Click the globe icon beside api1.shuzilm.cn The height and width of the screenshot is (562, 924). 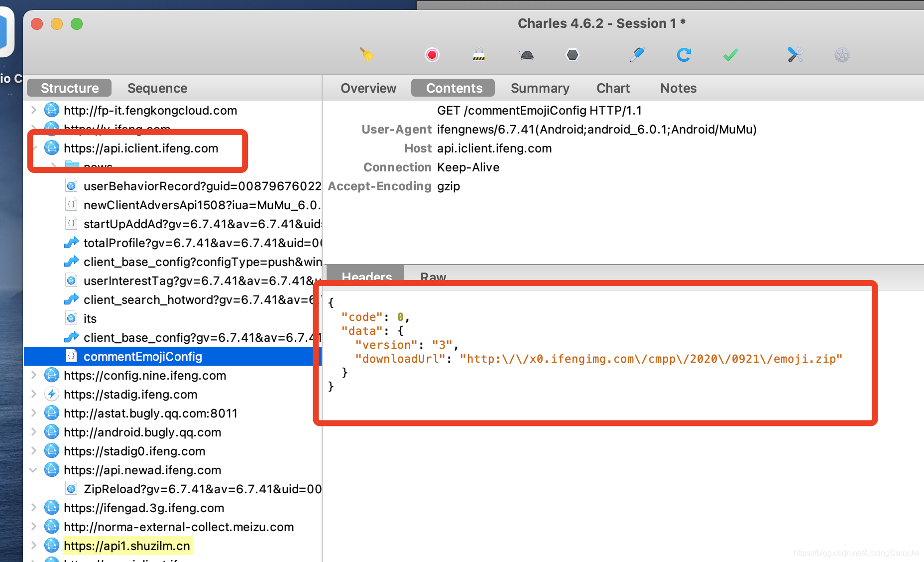52,546
